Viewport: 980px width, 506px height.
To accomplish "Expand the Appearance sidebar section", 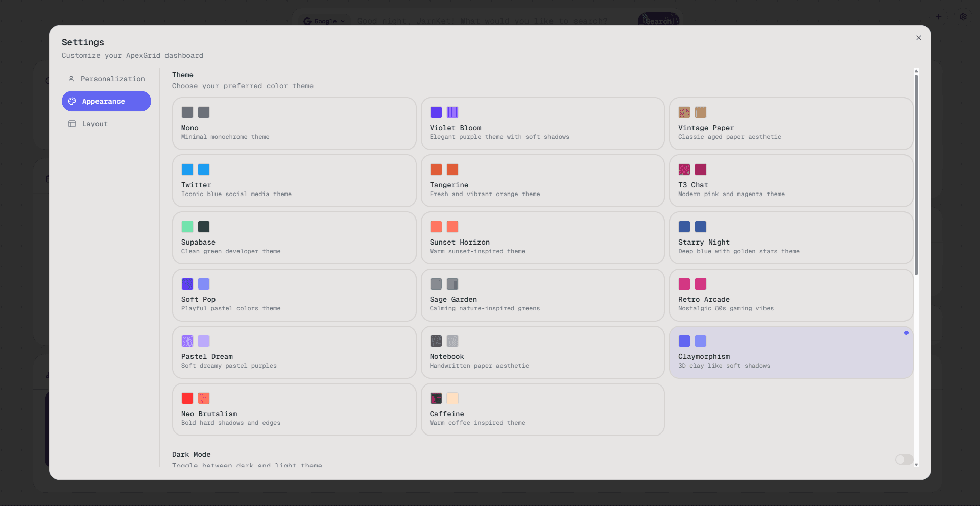I will [106, 101].
